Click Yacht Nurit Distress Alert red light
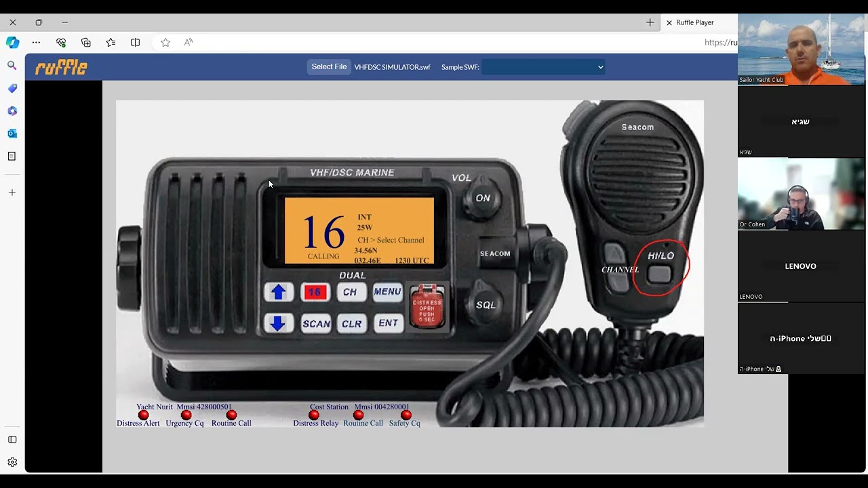 point(143,415)
